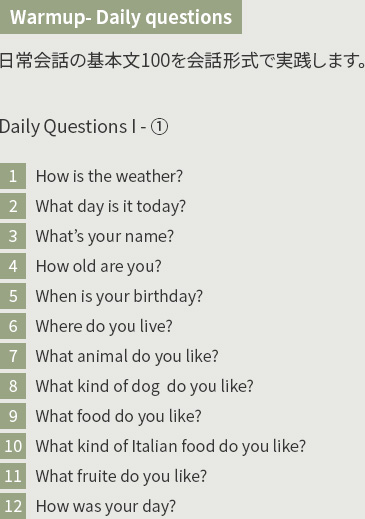Click number 8 badge beside dog question

[x=13, y=386]
